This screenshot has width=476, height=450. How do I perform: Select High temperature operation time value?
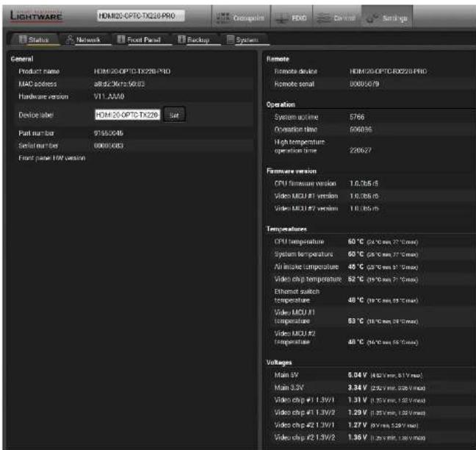[361, 150]
